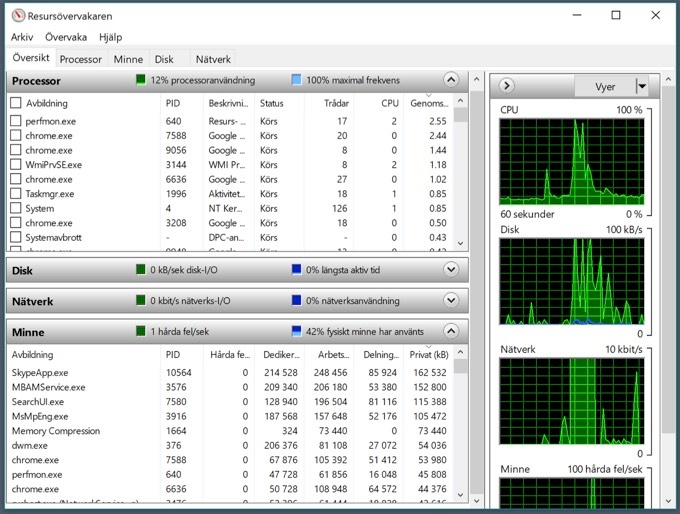This screenshot has height=514, width=680.
Task: Expand the Disk section
Action: [450, 270]
